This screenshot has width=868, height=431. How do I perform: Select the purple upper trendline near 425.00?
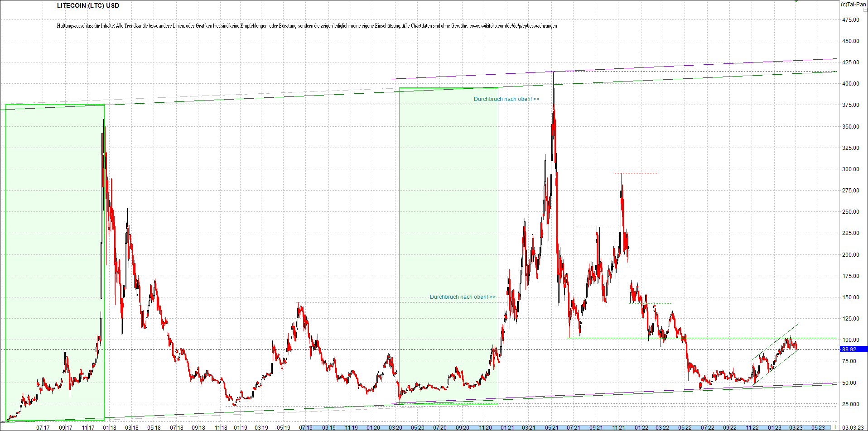[614, 69]
